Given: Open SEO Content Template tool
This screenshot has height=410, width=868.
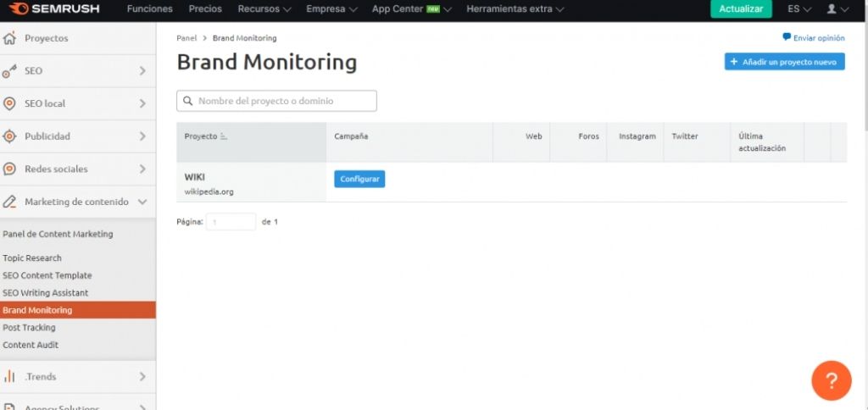Looking at the screenshot, I should (x=47, y=275).
